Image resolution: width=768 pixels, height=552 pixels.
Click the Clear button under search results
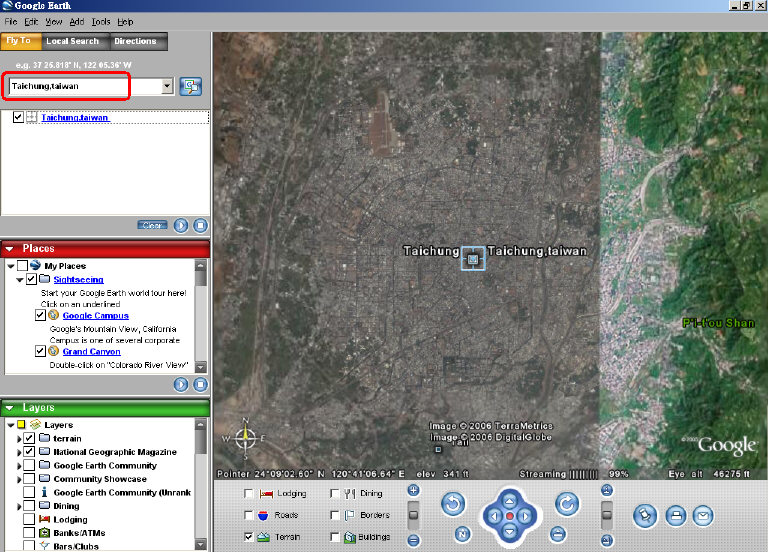[x=152, y=225]
